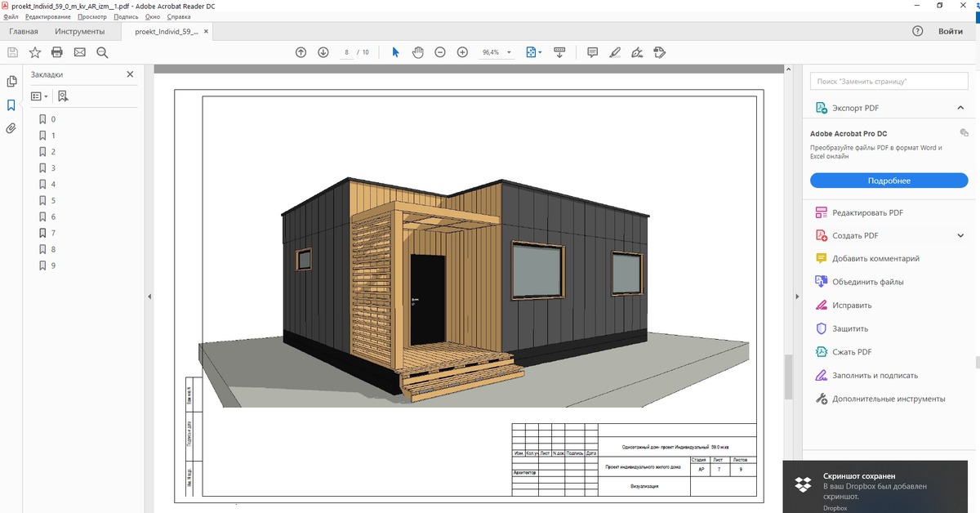Open Заполнить и подписать tool

tap(866, 376)
